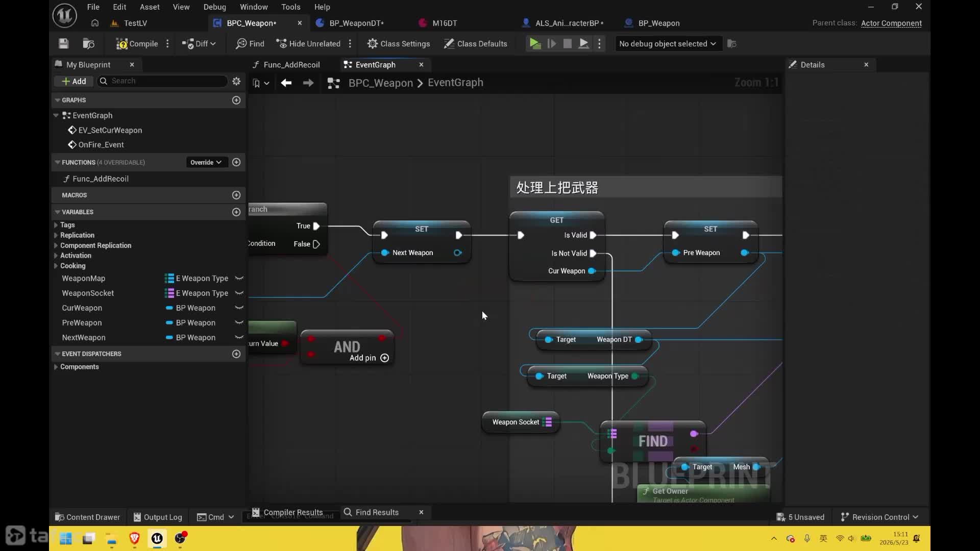Open My Blueprint settings gear
Screen dimensions: 980x551
pyautogui.click(x=236, y=81)
